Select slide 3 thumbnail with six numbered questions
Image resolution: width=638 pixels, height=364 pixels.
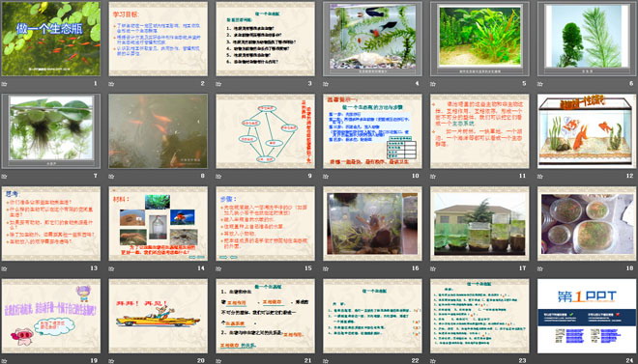tap(265, 39)
